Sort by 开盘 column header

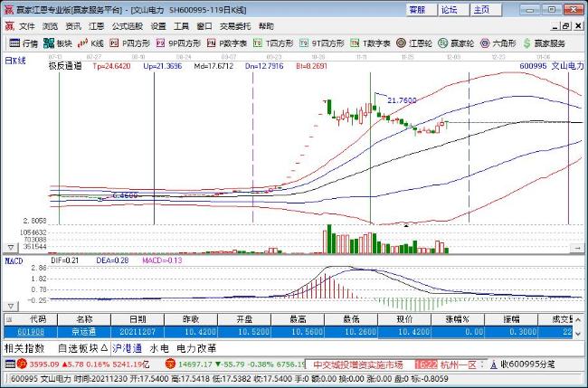[244, 319]
